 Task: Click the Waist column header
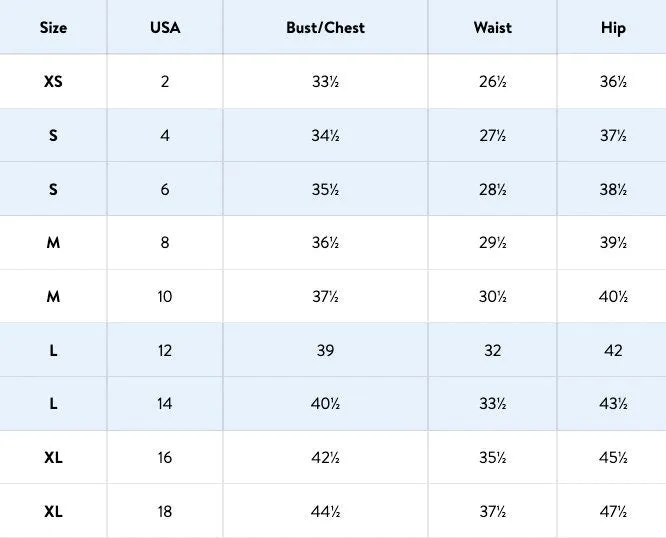493,28
